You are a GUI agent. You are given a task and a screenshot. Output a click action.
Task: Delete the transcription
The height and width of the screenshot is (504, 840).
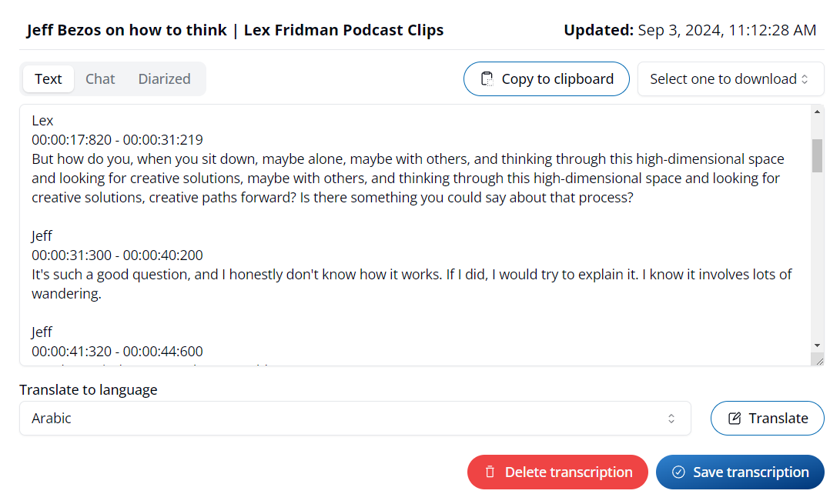click(557, 472)
